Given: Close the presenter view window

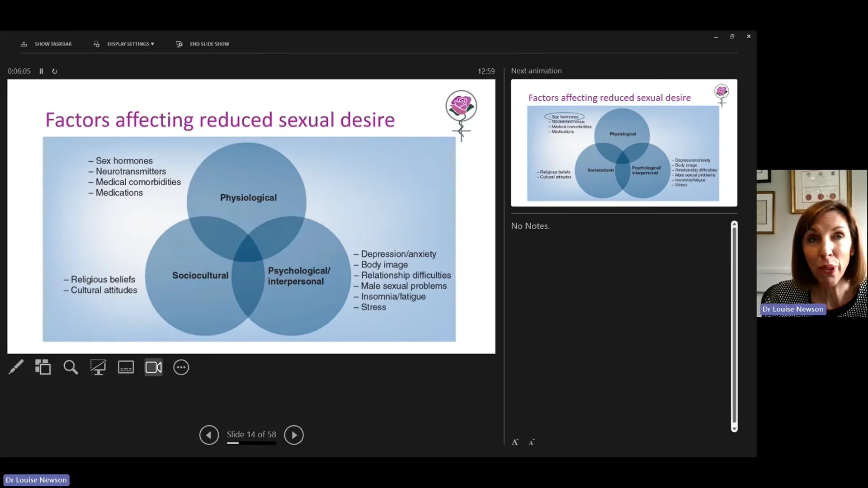Looking at the screenshot, I should (x=749, y=36).
